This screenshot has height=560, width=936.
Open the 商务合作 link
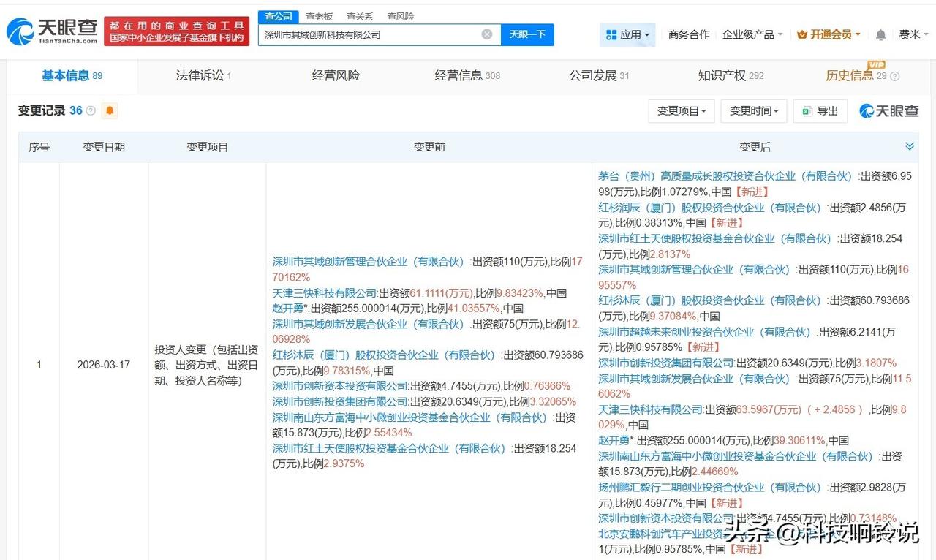click(x=688, y=34)
